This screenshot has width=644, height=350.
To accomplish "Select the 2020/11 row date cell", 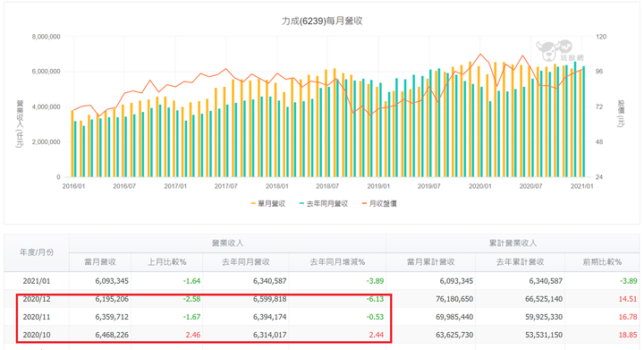I will [x=37, y=317].
